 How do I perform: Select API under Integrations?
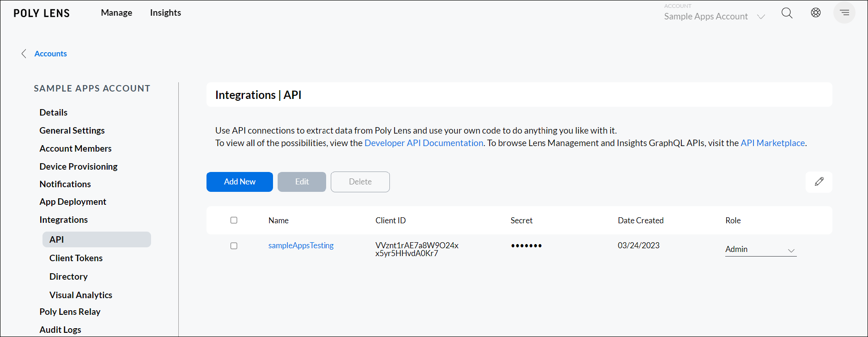pyautogui.click(x=97, y=239)
